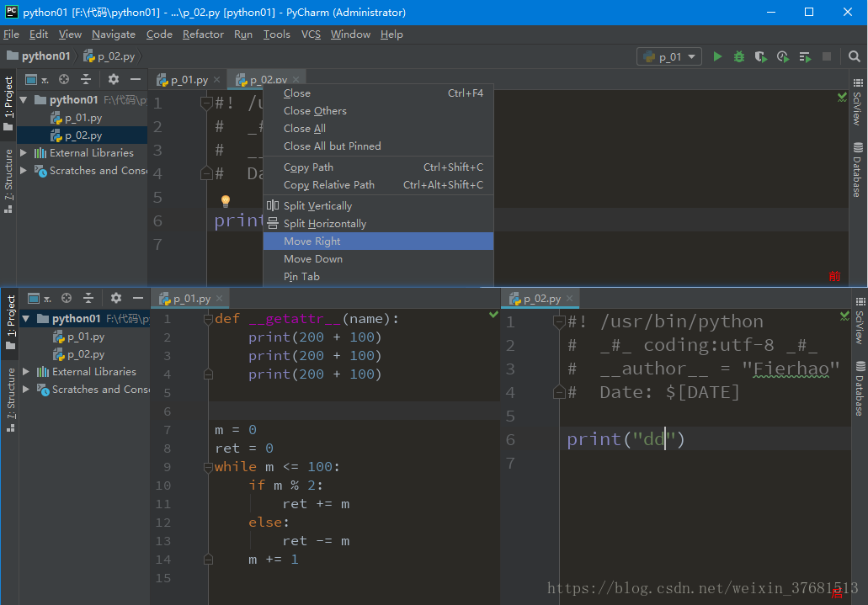
Task: Fold the def __getattr__ block
Action: (208, 320)
